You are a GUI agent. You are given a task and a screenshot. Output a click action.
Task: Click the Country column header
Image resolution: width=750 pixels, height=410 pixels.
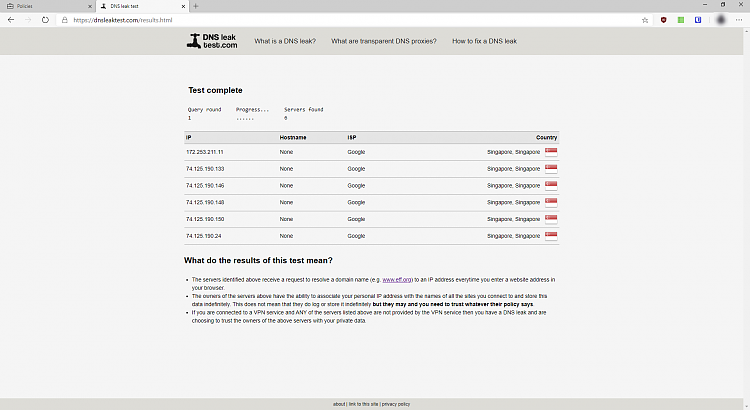[547, 137]
